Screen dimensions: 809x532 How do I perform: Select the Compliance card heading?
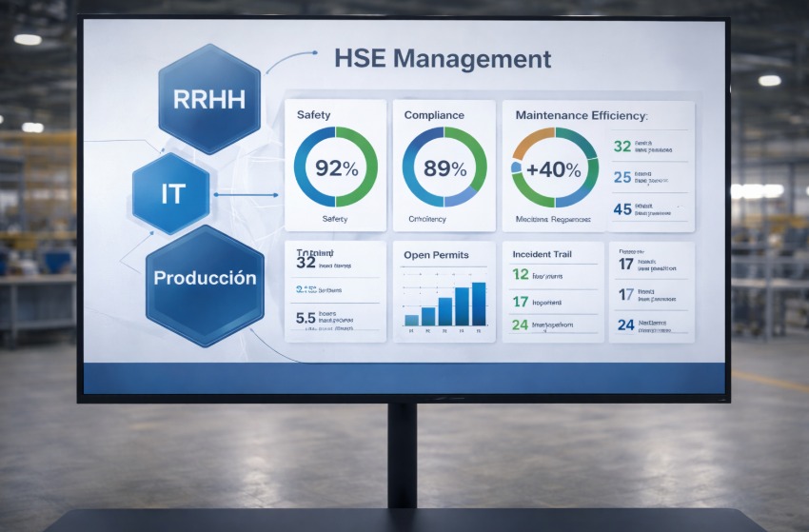(434, 115)
